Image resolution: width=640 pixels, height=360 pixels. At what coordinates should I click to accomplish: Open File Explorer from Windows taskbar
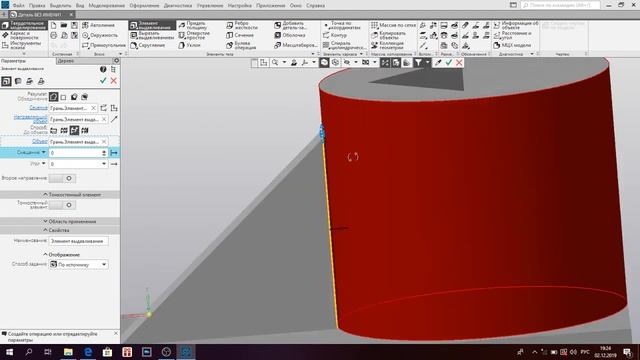pyautogui.click(x=68, y=352)
